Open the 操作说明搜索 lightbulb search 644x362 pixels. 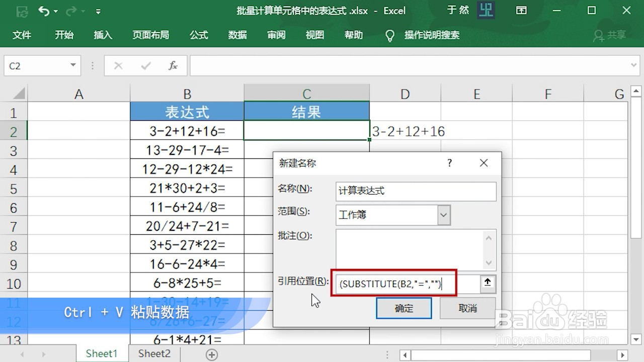point(390,35)
